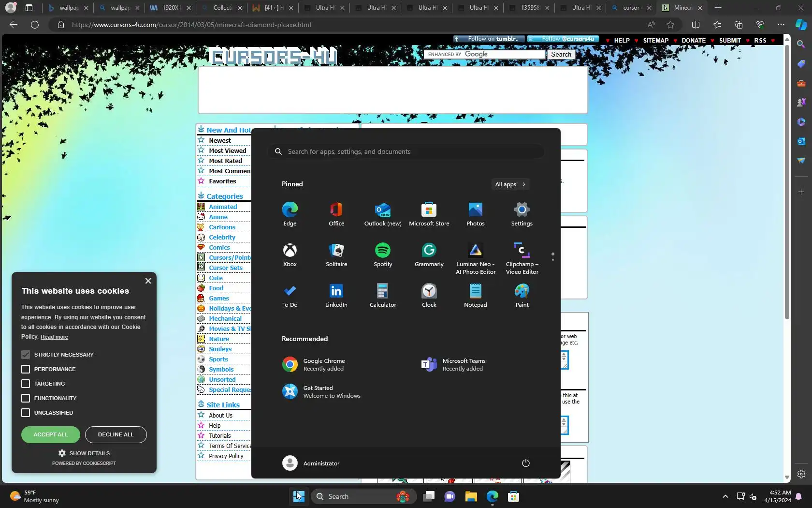Viewport: 812px width, 508px height.
Task: Launch LinkedIn from pinned apps
Action: click(x=336, y=295)
